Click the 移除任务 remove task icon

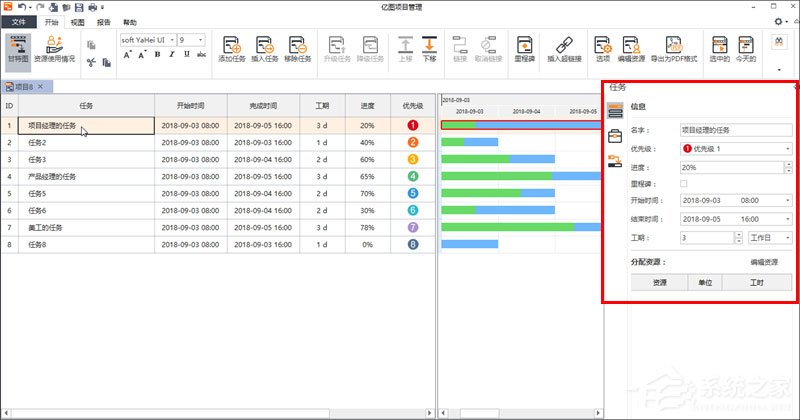[x=298, y=46]
